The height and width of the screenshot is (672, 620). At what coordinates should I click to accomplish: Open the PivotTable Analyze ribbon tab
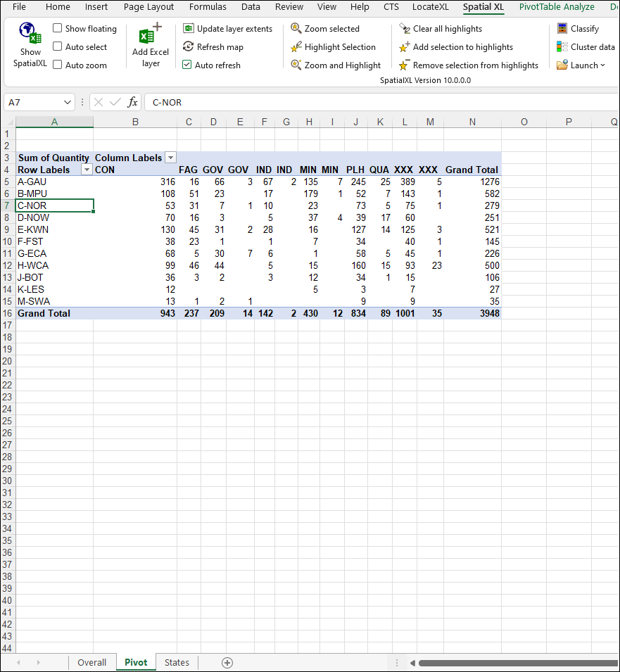coord(557,7)
